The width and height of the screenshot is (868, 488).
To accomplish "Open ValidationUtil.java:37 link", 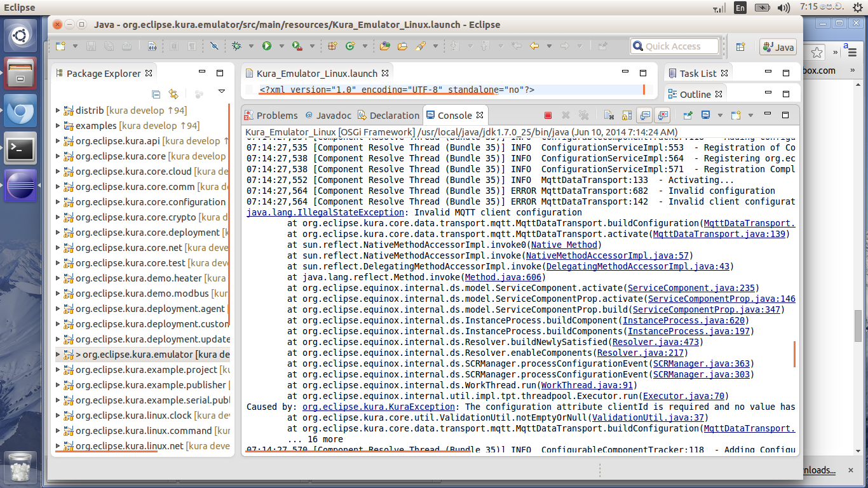I will click(648, 417).
